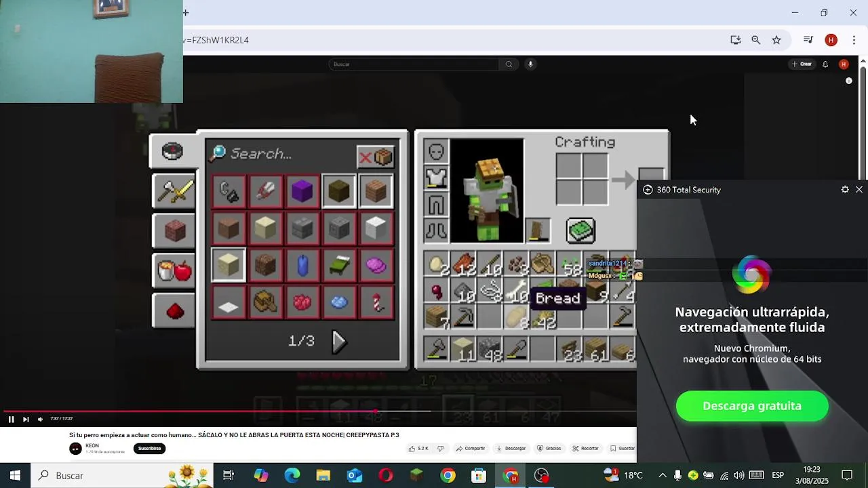868x488 pixels.
Task: Open the redstone dust recipes tab
Action: [x=175, y=310]
